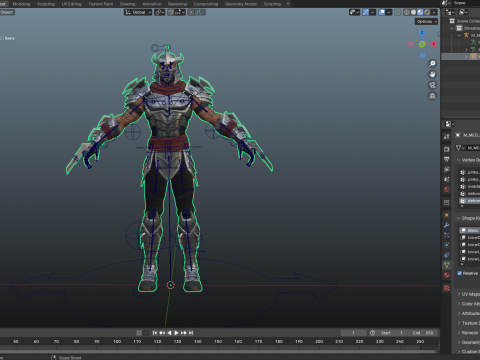The height and width of the screenshot is (360, 480).
Task: Jump to the end frame button
Action: (191, 333)
